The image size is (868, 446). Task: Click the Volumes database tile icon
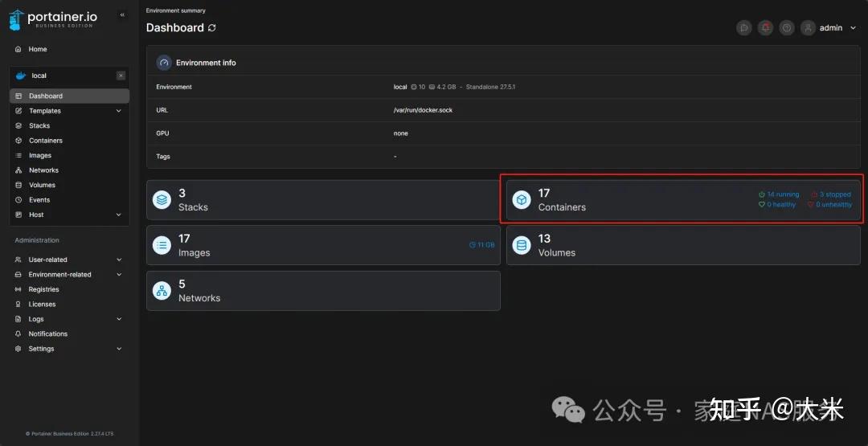[522, 245]
